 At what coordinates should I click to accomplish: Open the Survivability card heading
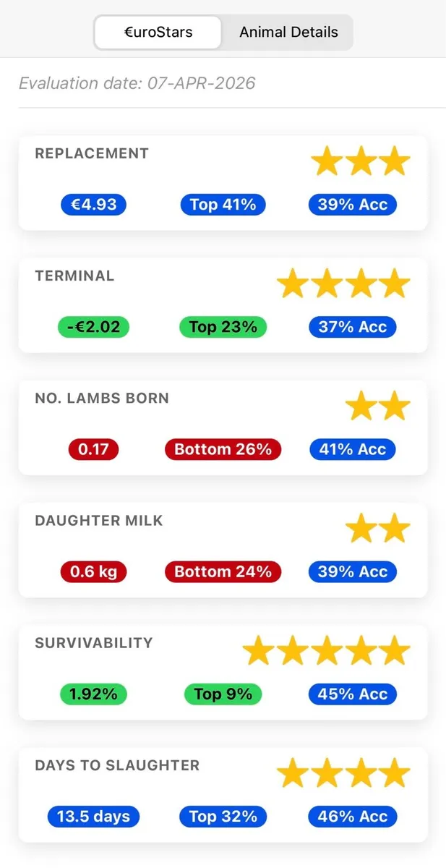(94, 643)
